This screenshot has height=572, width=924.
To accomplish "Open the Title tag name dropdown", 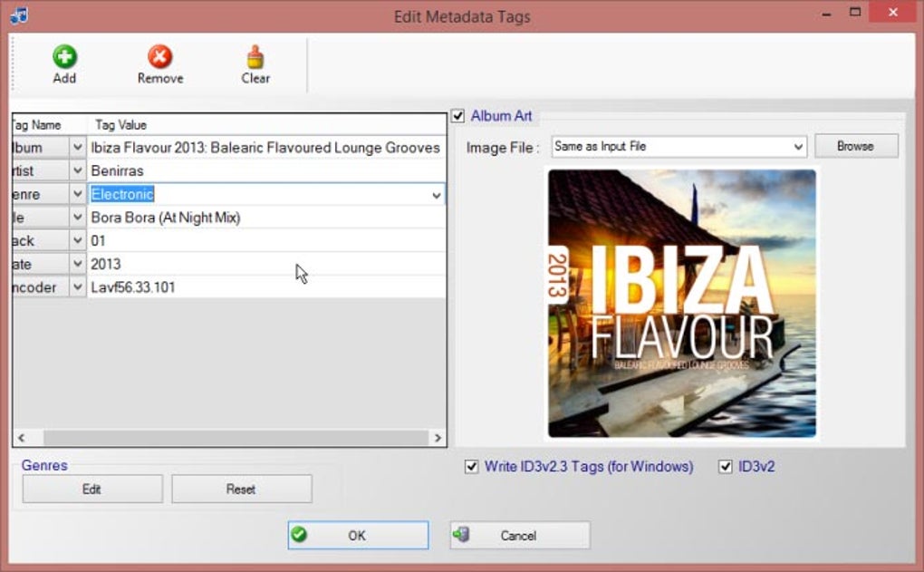I will [78, 218].
